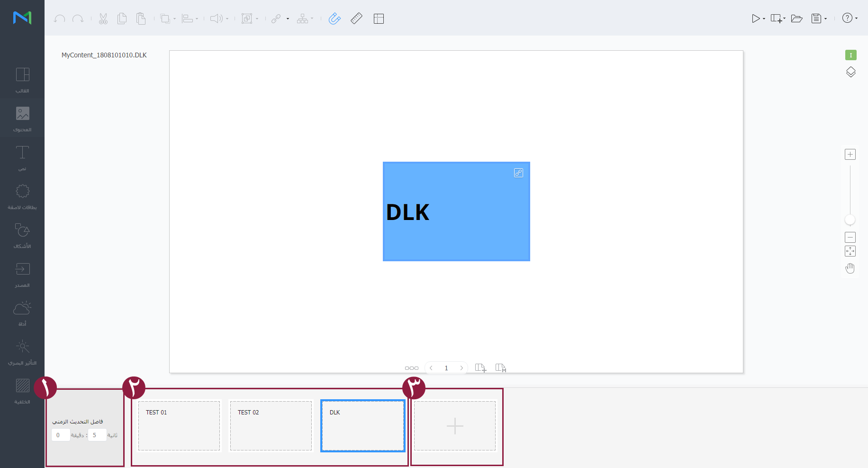868x468 pixels.
Task: Toggle the grid guide icon
Action: (379, 18)
